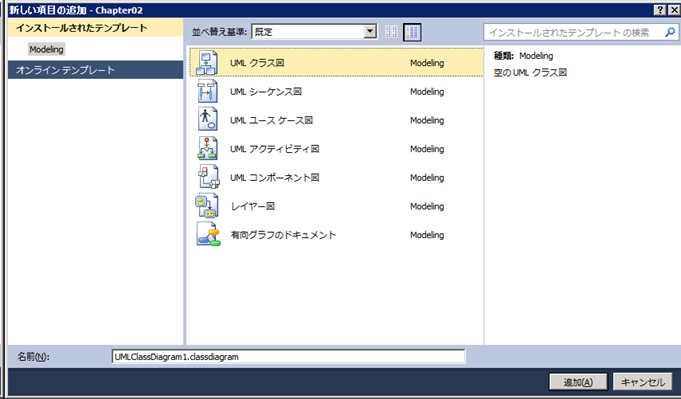Click the キャンセル button
This screenshot has height=399, width=681.
643,382
